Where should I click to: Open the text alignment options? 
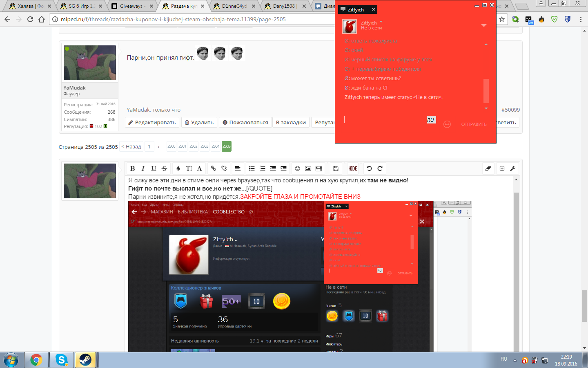point(238,168)
